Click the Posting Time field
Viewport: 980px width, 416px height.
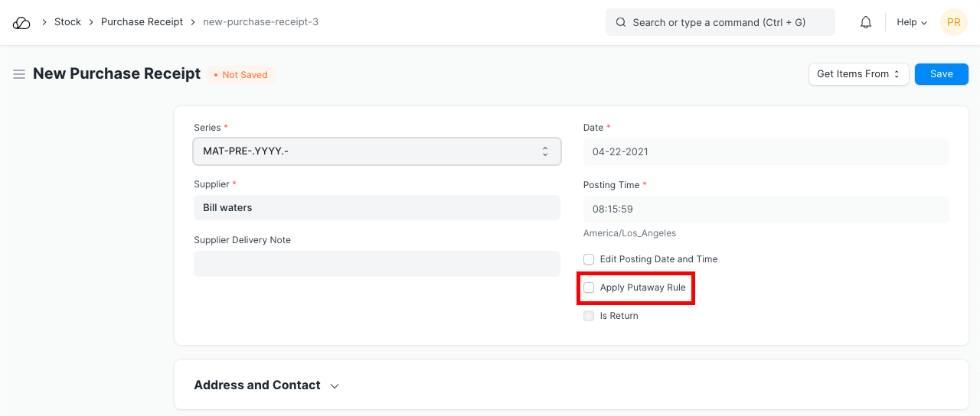click(x=766, y=209)
